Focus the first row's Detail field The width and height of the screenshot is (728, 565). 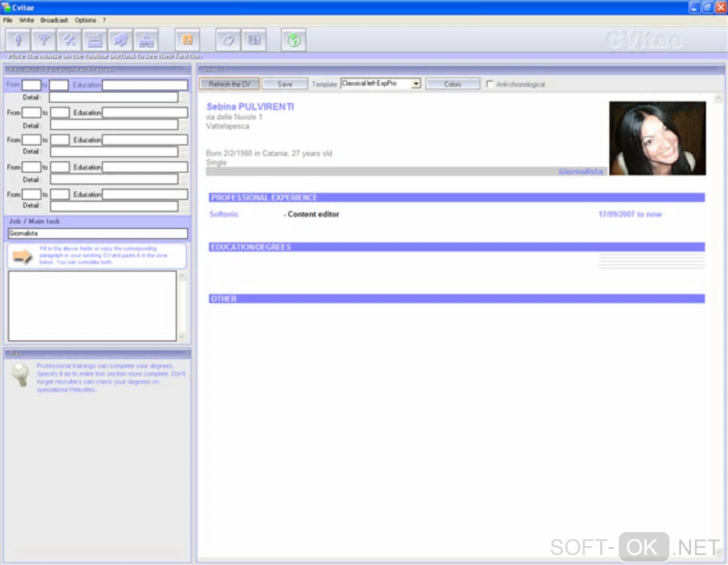(113, 97)
